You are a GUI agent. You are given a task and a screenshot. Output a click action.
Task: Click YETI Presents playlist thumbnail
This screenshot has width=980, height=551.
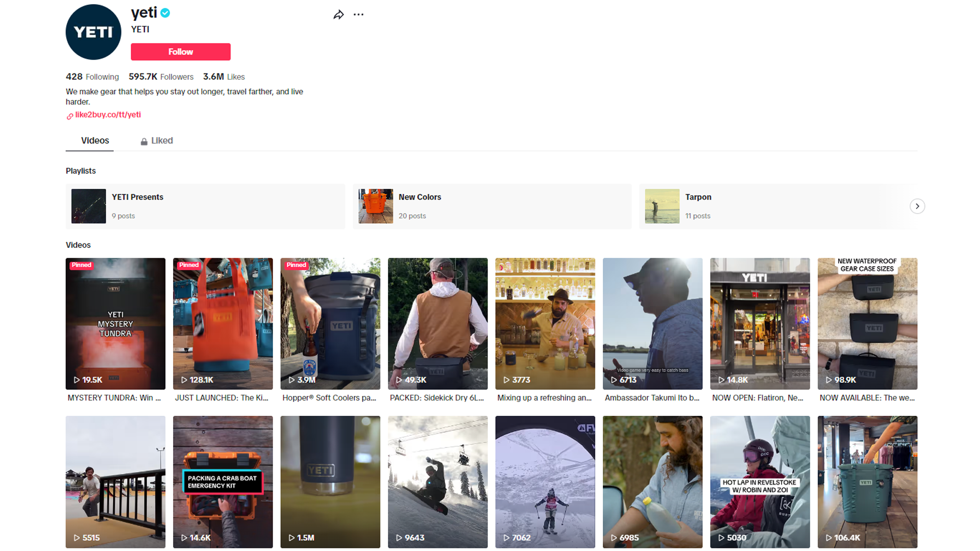coord(89,206)
